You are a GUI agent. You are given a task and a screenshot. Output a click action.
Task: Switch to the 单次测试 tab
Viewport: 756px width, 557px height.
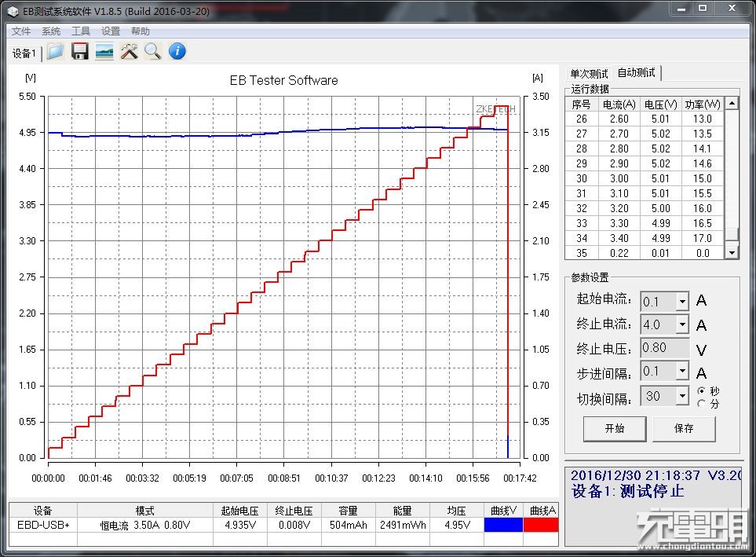(x=589, y=73)
